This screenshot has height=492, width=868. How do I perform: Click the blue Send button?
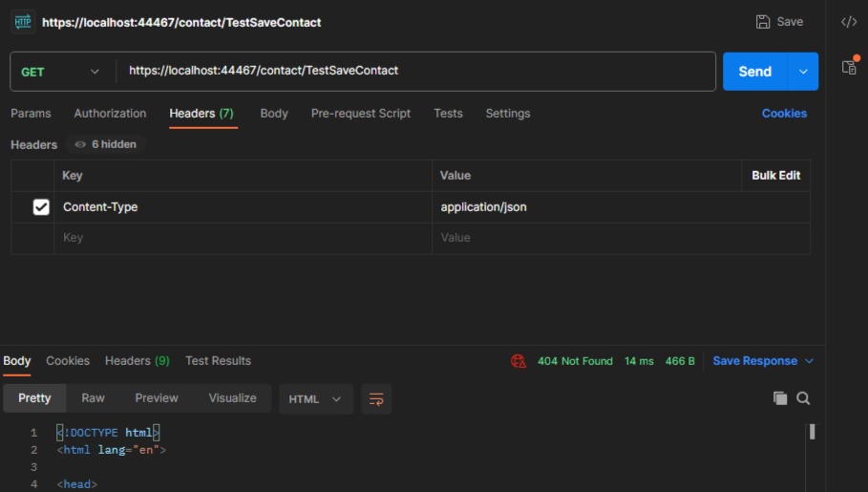(754, 72)
